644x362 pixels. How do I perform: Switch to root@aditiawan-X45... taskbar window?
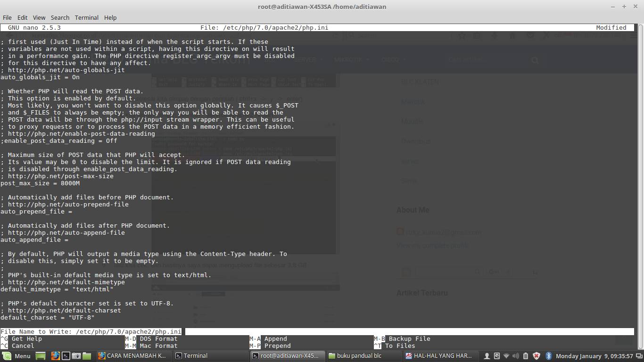287,356
